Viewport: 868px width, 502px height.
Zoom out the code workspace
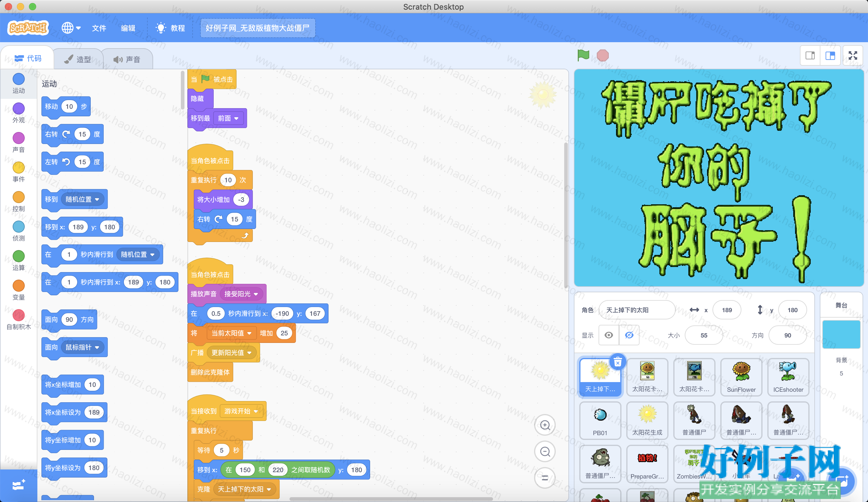(x=545, y=451)
